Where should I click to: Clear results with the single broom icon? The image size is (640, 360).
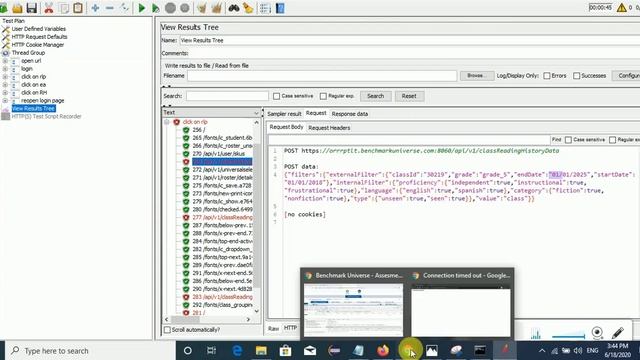202,8
